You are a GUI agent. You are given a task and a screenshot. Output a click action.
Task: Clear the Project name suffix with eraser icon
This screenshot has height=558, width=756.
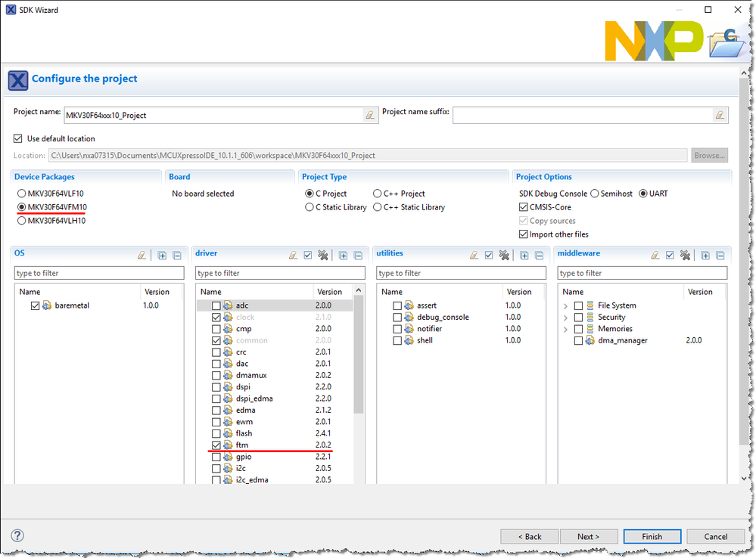720,115
